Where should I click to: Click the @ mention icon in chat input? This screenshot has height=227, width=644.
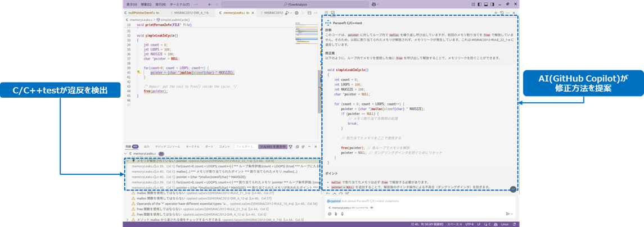330,214
